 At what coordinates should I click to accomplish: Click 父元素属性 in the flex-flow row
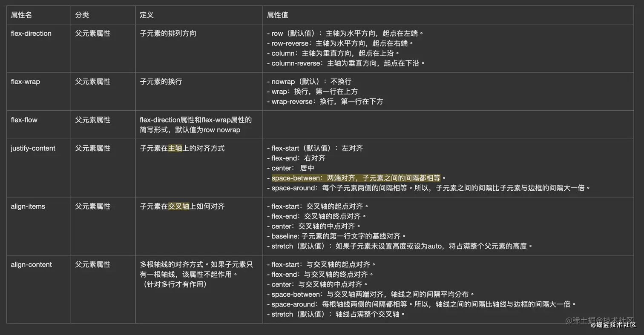point(93,120)
